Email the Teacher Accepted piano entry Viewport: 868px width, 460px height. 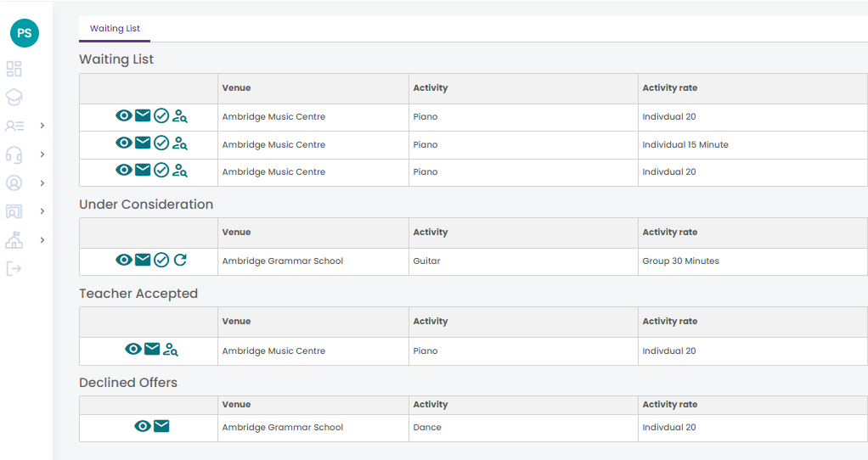pos(152,349)
